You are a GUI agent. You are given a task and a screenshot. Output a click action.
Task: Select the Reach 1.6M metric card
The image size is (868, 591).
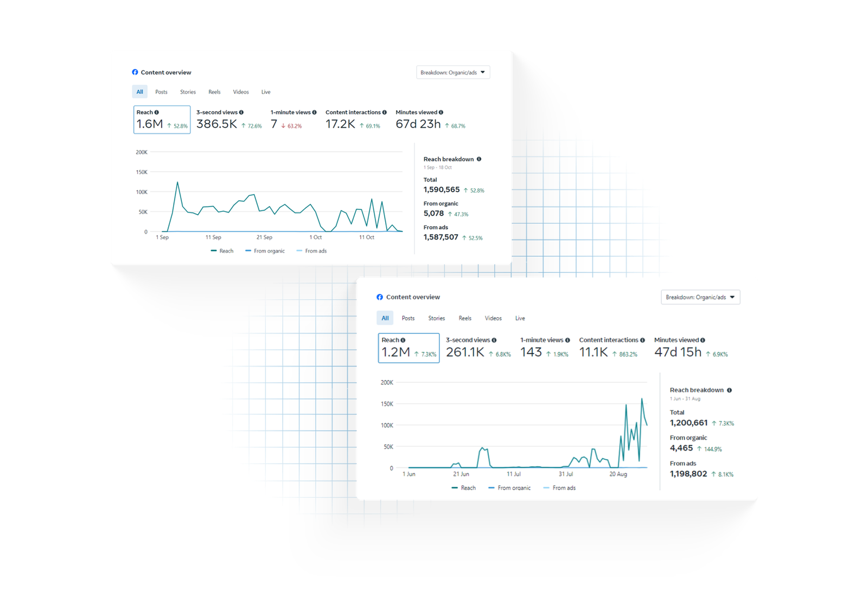pos(162,119)
